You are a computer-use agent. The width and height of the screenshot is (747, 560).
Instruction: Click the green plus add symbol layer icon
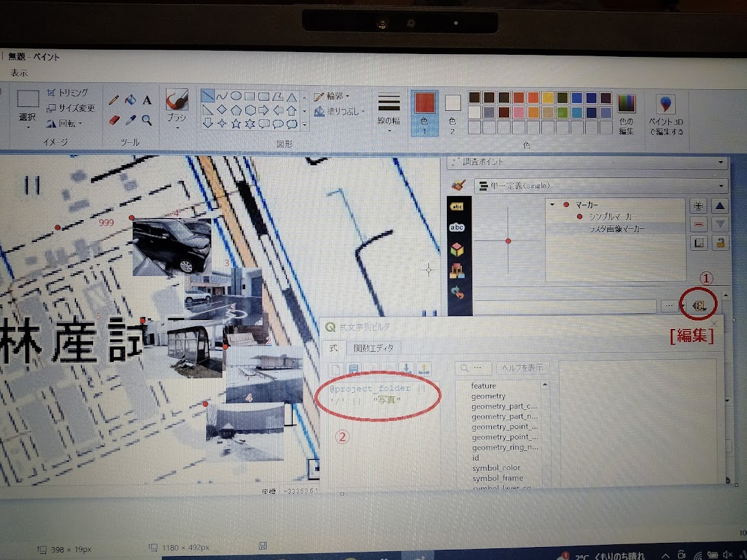point(698,206)
